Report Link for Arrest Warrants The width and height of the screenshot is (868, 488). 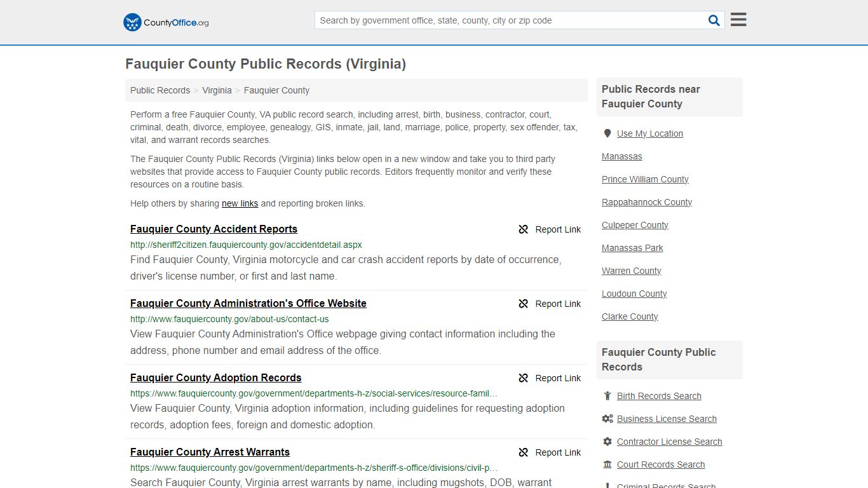[558, 452]
